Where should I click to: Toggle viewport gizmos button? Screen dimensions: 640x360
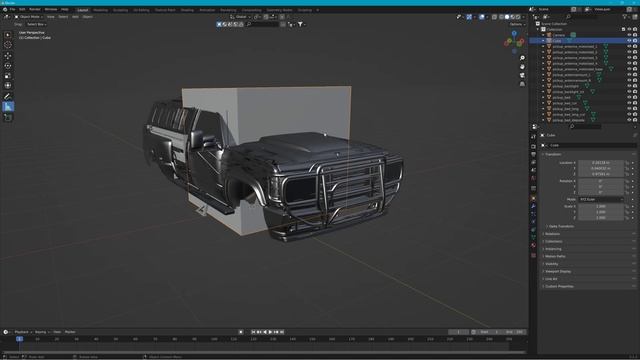click(469, 17)
